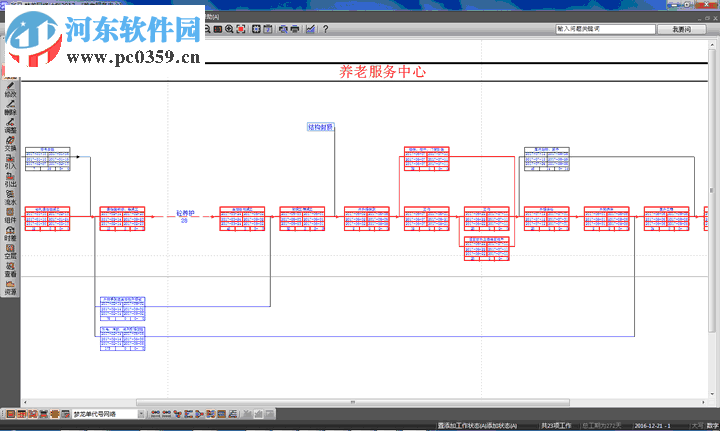
Task: Click the fourth network-layout icon in bottom toolbar
Action: point(189,414)
